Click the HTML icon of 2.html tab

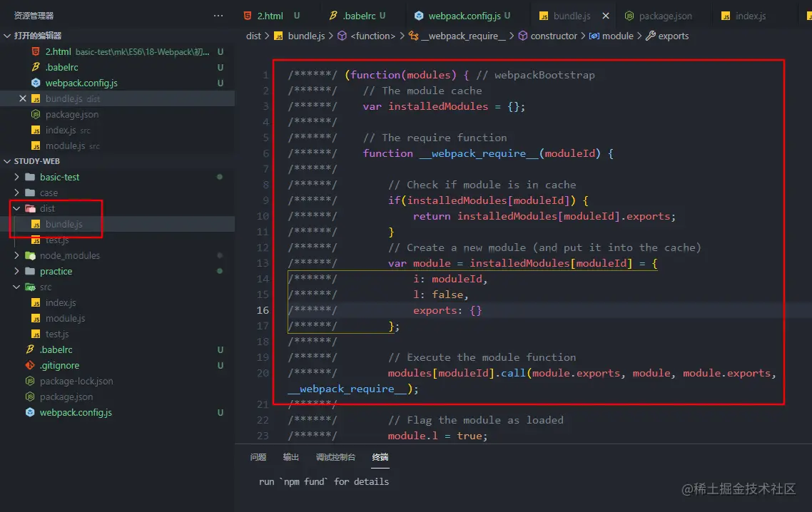(248, 16)
